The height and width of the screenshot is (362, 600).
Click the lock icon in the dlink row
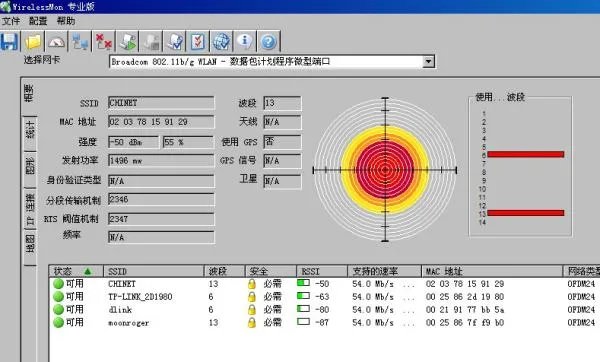click(x=251, y=310)
